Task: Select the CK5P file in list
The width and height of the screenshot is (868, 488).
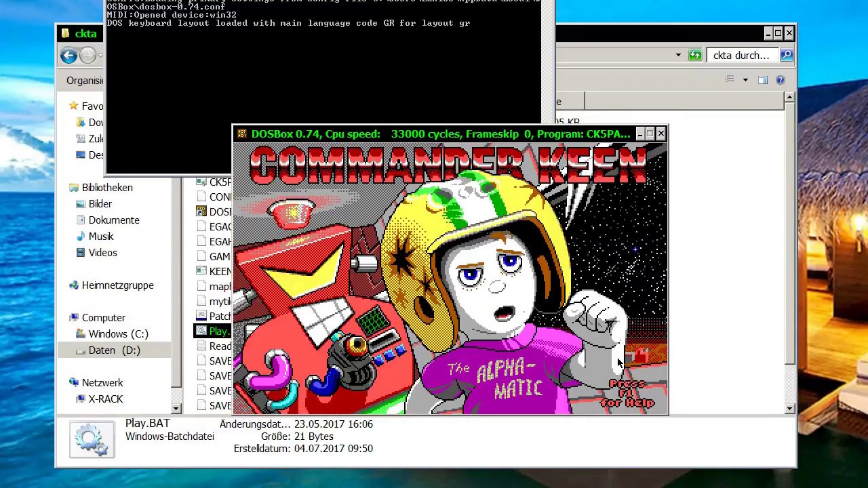Action: click(x=213, y=182)
